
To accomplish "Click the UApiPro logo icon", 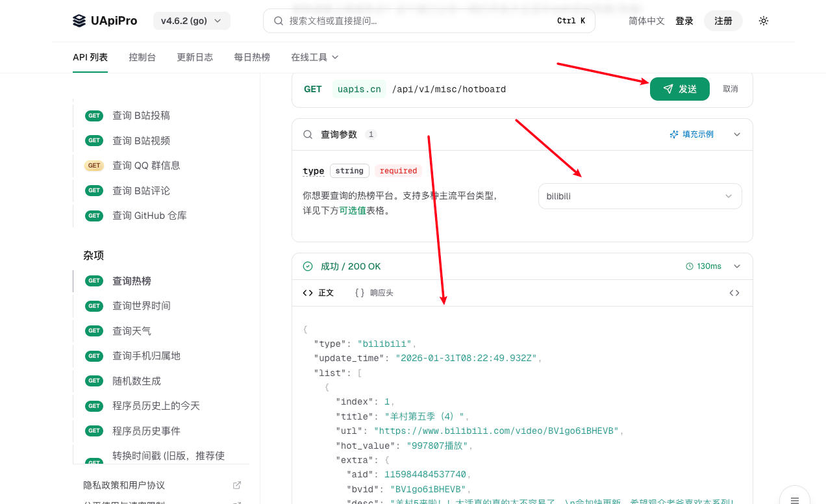I will pyautogui.click(x=79, y=21).
